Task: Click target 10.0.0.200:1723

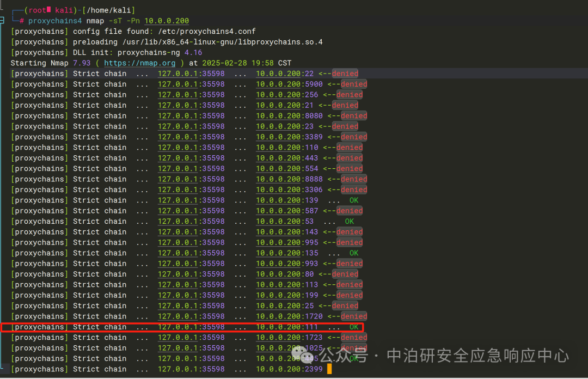Action: click(x=289, y=338)
